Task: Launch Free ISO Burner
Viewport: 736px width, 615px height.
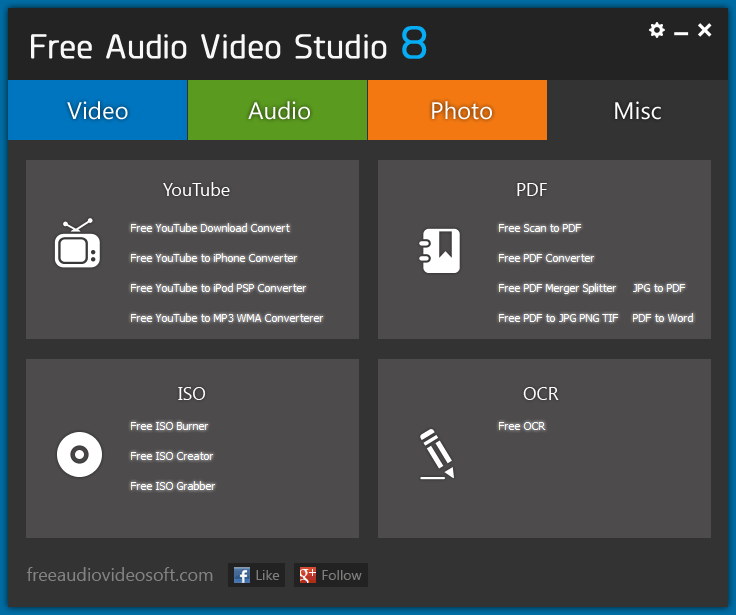Action: (169, 426)
